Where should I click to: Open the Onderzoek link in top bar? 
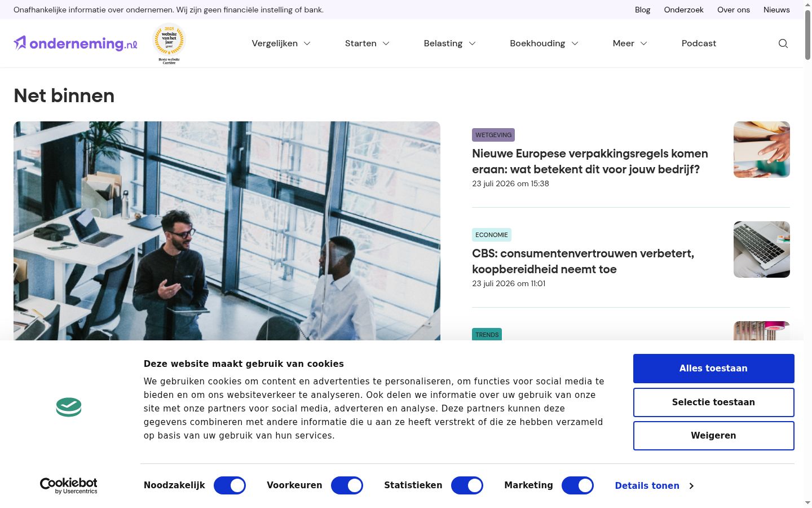click(683, 10)
